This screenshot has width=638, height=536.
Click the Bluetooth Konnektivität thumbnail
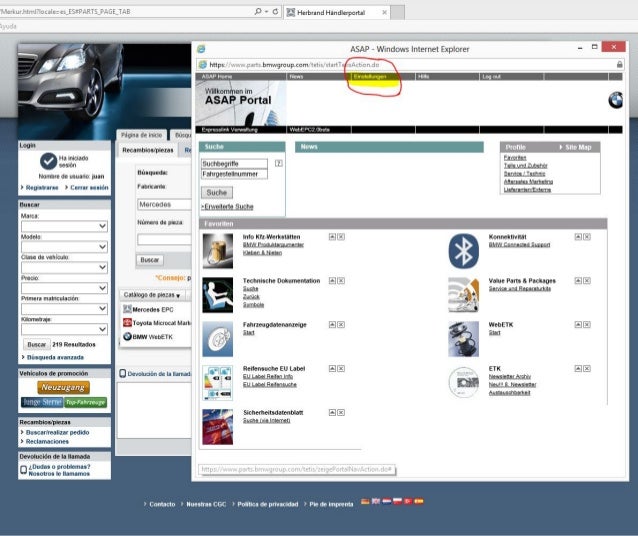click(x=463, y=251)
